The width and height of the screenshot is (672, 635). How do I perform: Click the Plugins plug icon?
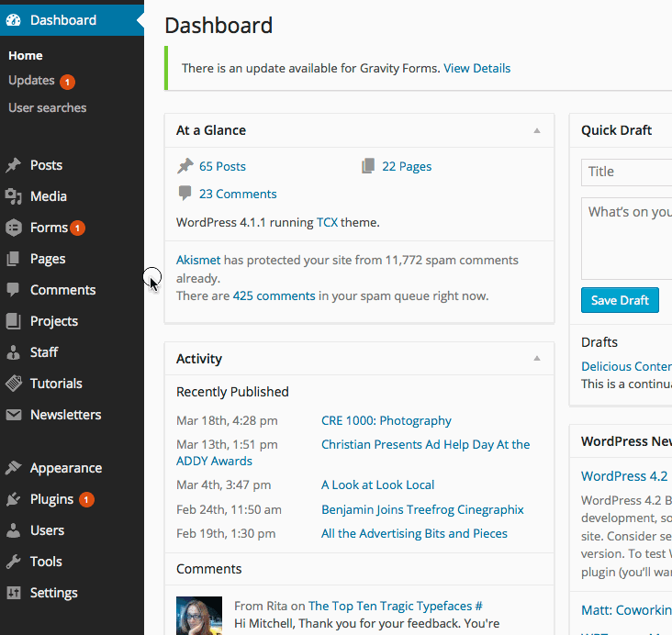[x=13, y=499]
